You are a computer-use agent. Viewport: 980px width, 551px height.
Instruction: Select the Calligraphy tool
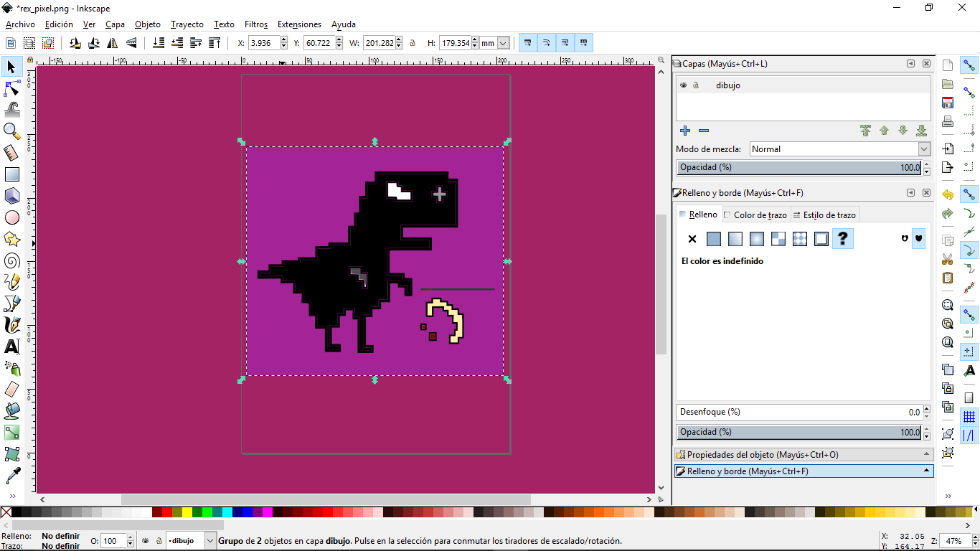pyautogui.click(x=11, y=325)
